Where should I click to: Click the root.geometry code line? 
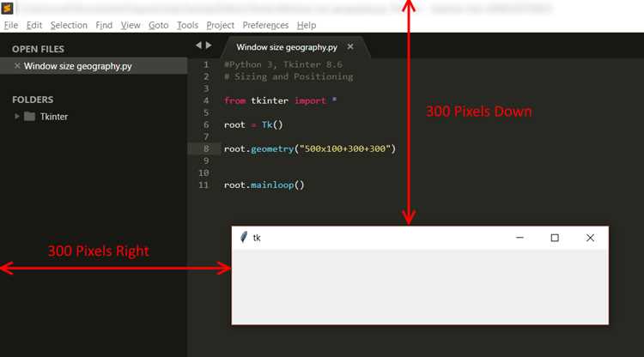310,149
